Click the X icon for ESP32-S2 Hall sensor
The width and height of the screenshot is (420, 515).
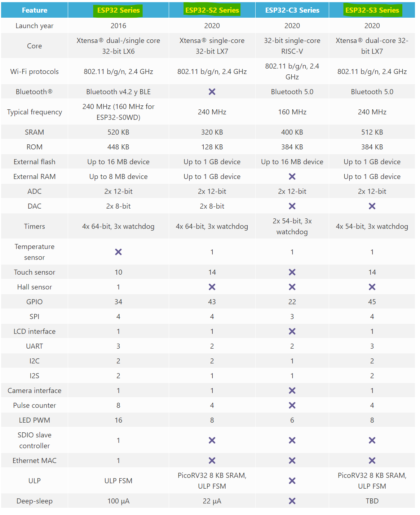click(212, 287)
